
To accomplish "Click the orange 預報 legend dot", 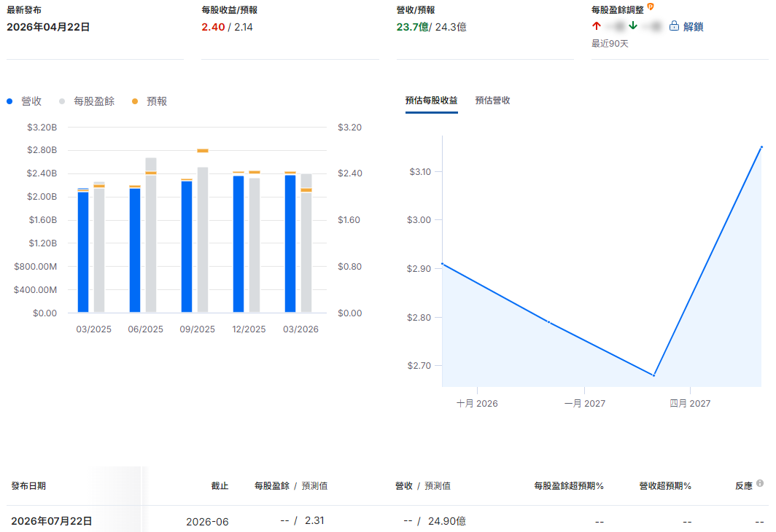I will click(135, 101).
